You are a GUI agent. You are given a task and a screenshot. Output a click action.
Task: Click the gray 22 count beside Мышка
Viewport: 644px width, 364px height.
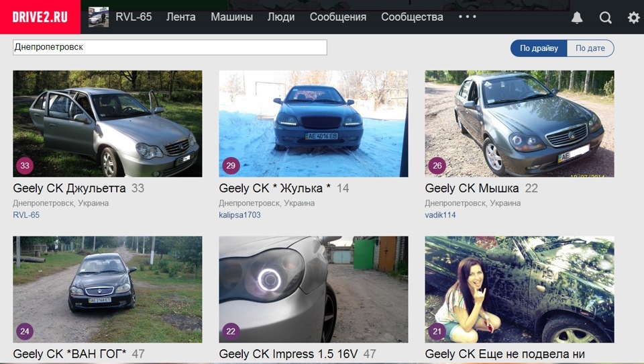(531, 188)
